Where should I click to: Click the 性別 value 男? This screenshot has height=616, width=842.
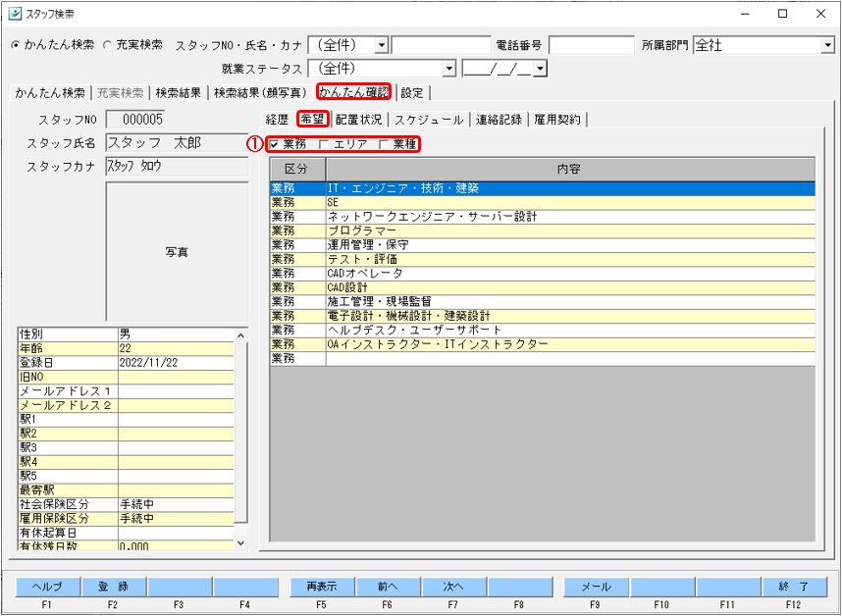click(176, 334)
